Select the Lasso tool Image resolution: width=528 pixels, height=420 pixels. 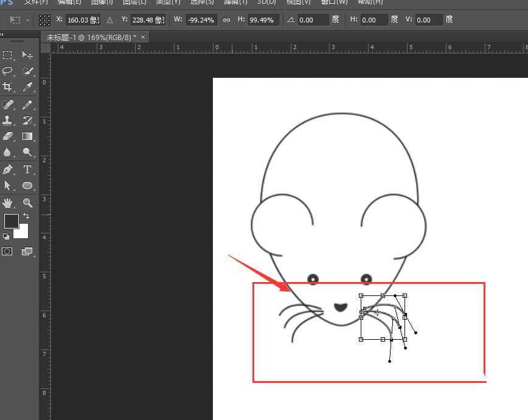[9, 71]
